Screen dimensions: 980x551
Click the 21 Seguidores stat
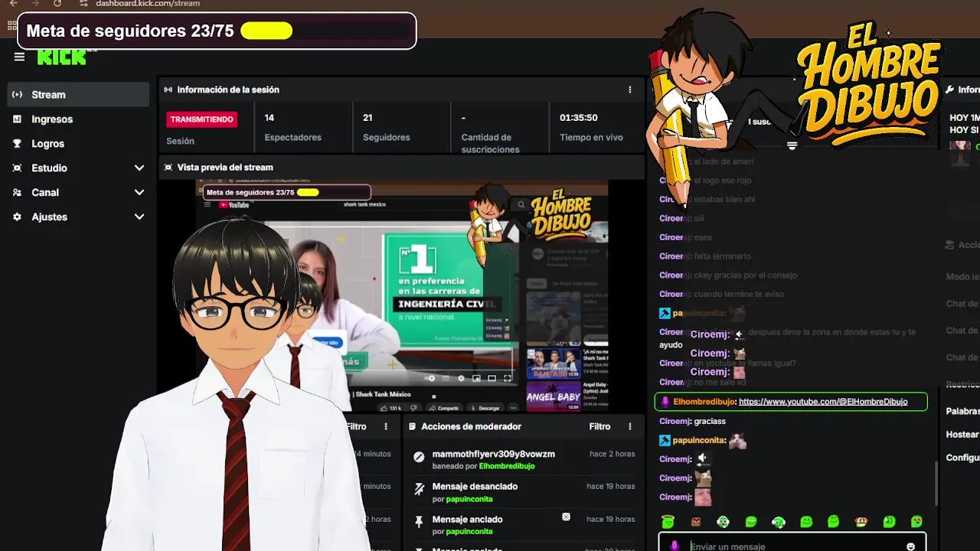(x=387, y=127)
